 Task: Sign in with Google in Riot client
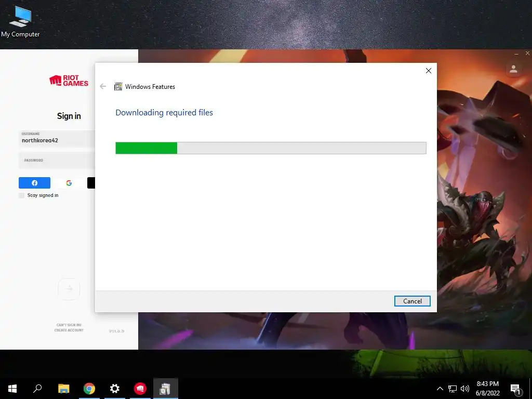(x=69, y=183)
